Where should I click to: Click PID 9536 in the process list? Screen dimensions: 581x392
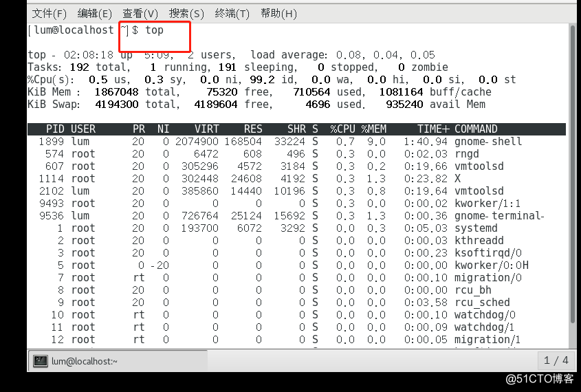[52, 216]
